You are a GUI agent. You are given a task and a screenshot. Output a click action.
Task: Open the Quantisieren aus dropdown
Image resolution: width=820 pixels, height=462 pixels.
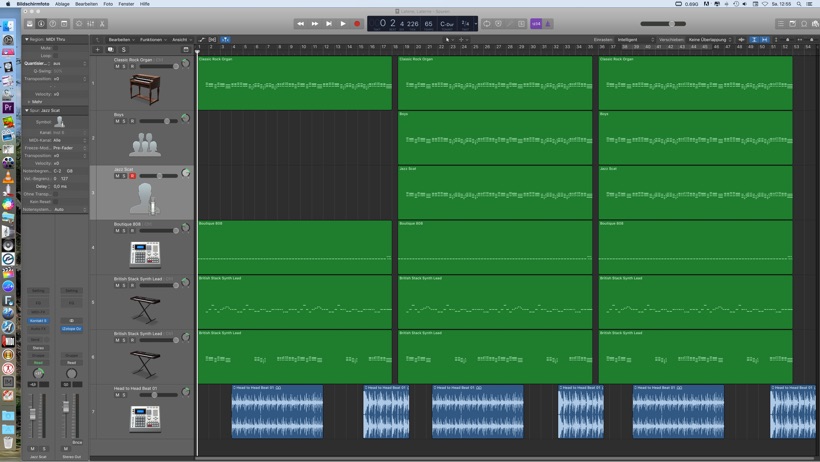[x=70, y=63]
